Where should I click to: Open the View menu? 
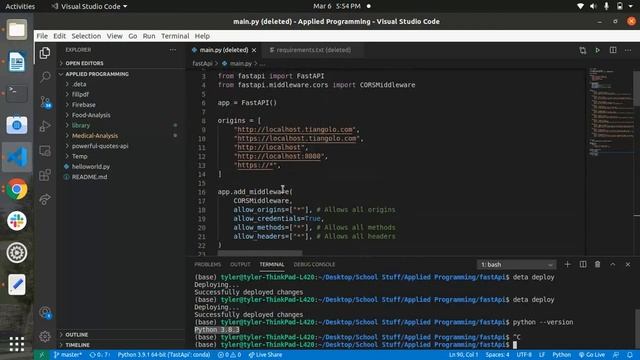click(x=115, y=36)
